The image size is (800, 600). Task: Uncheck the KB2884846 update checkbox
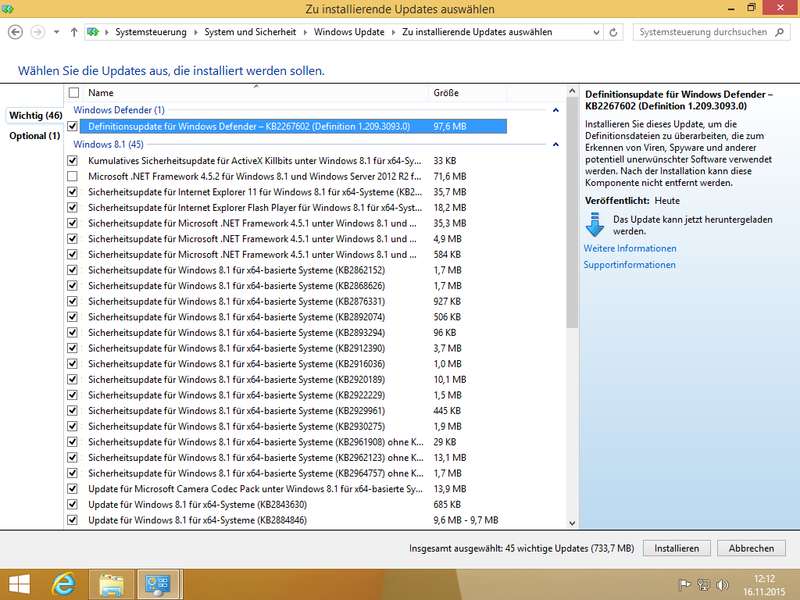click(x=72, y=520)
